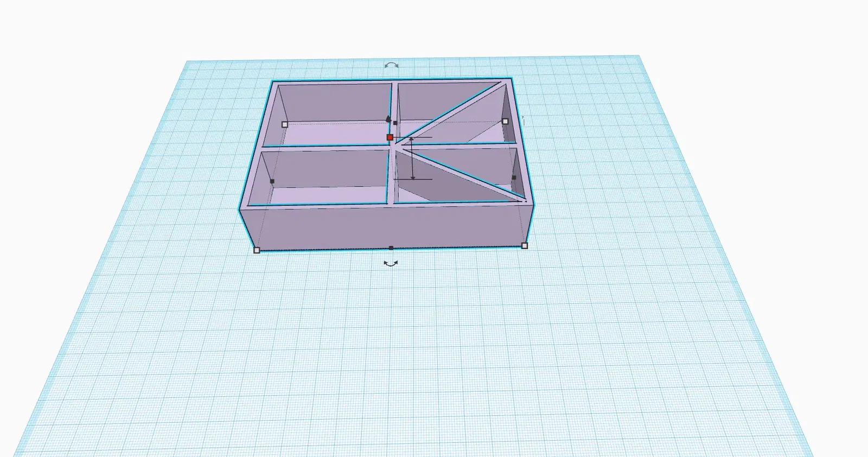Click the white back-left corner handle
The width and height of the screenshot is (868, 457).
pyautogui.click(x=285, y=124)
